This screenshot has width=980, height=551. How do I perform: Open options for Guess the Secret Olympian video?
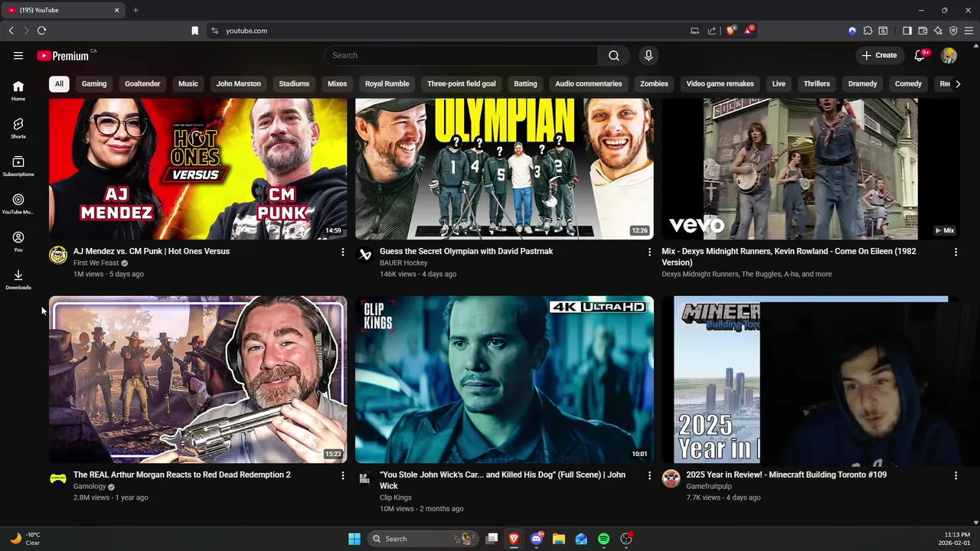click(x=649, y=252)
